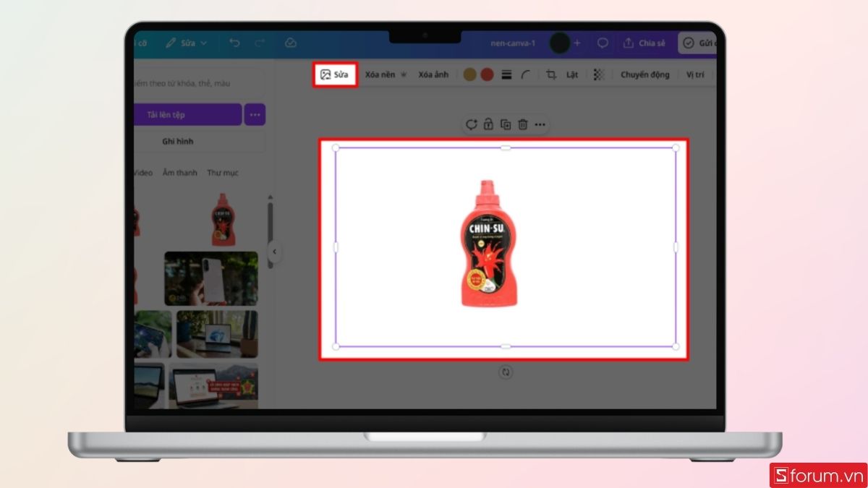This screenshot has height=488, width=868.
Task: Open the corner rounding icon
Action: point(526,74)
